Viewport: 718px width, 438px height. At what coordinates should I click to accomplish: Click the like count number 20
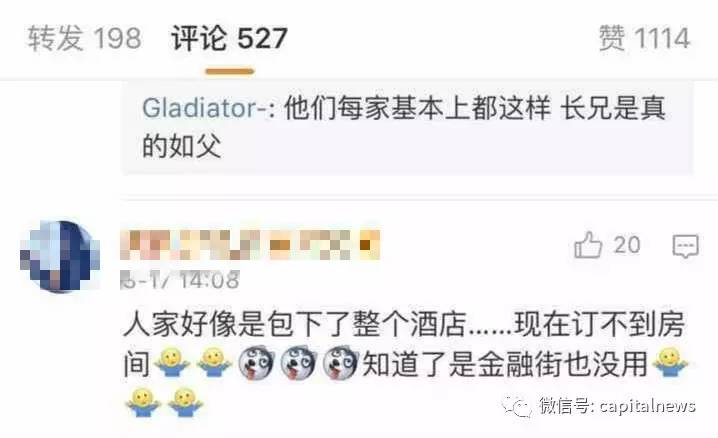pyautogui.click(x=627, y=245)
